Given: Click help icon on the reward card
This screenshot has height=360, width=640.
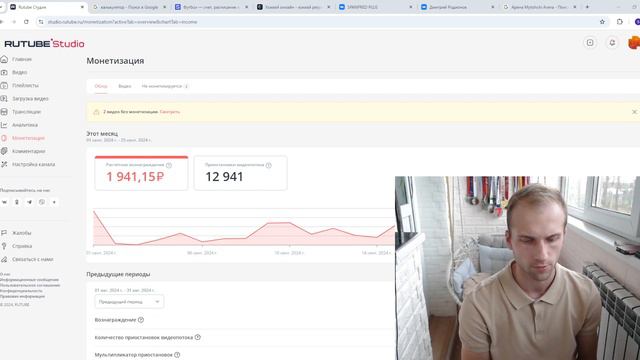Looking at the screenshot, I should [169, 165].
